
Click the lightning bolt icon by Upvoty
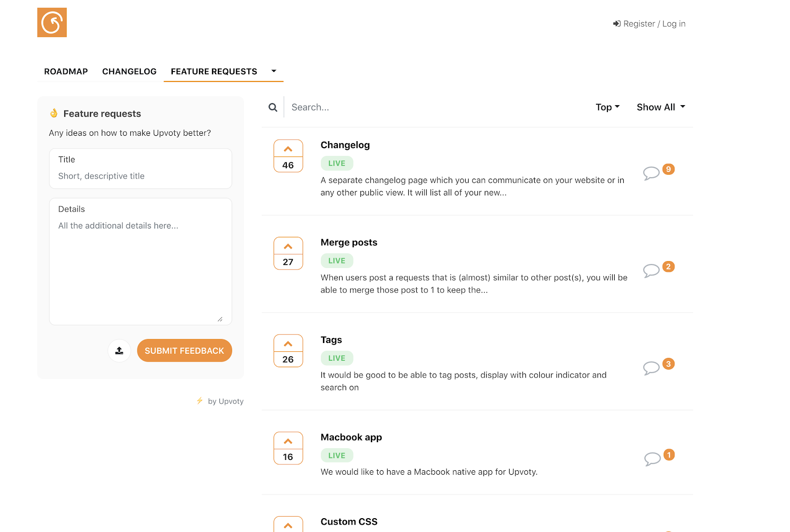199,401
